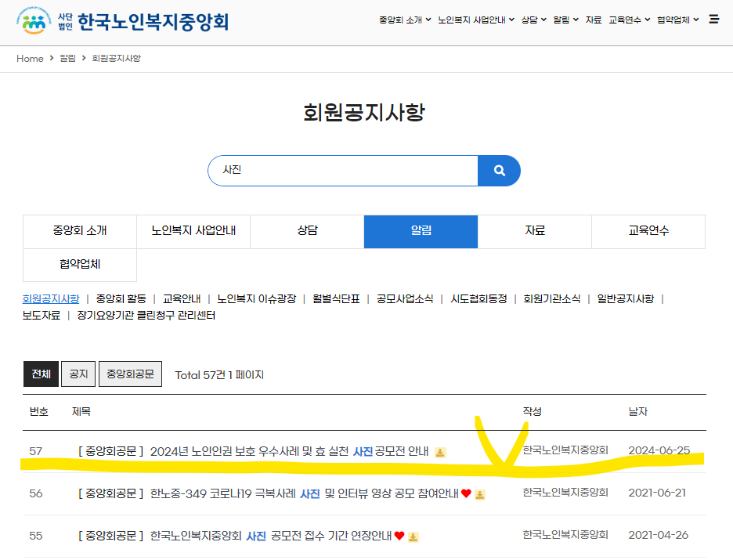Image resolution: width=733 pixels, height=560 pixels.
Task: Select the 중앙회공문 filter button
Action: click(130, 374)
